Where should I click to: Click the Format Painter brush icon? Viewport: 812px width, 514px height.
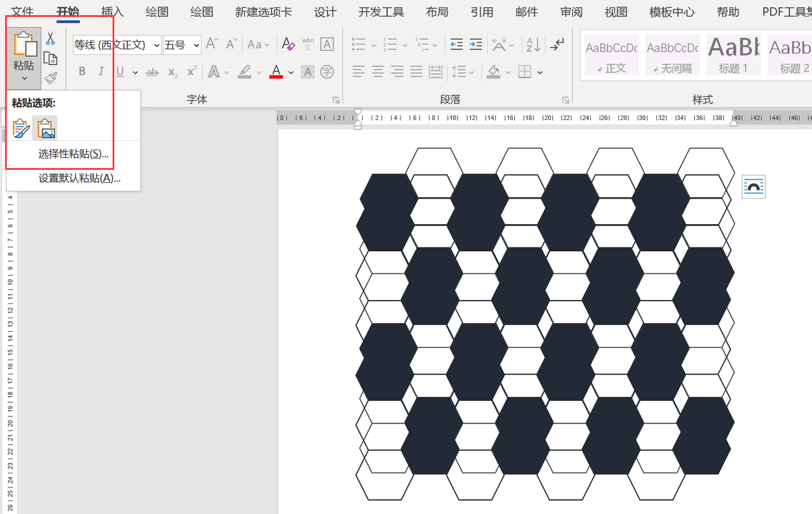point(50,79)
